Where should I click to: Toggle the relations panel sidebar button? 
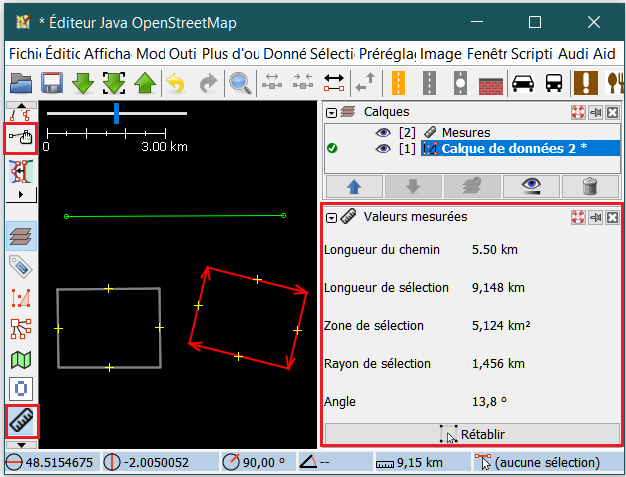tap(21, 329)
